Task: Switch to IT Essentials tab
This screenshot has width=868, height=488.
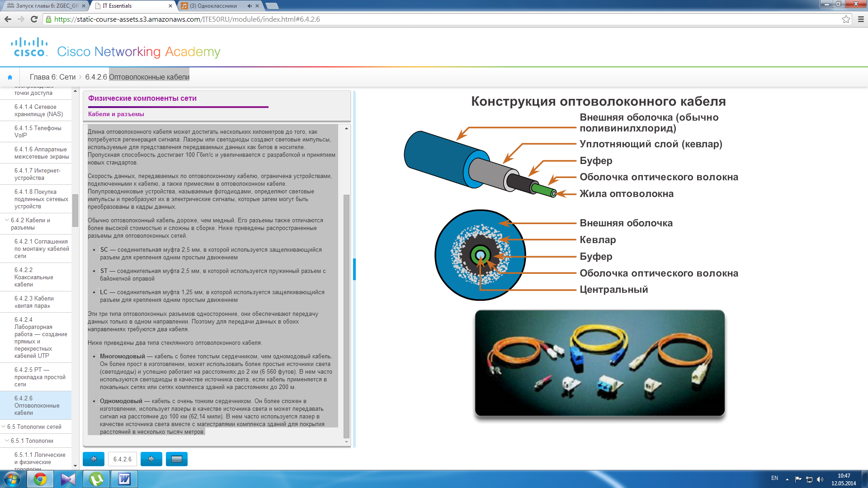Action: [x=132, y=6]
